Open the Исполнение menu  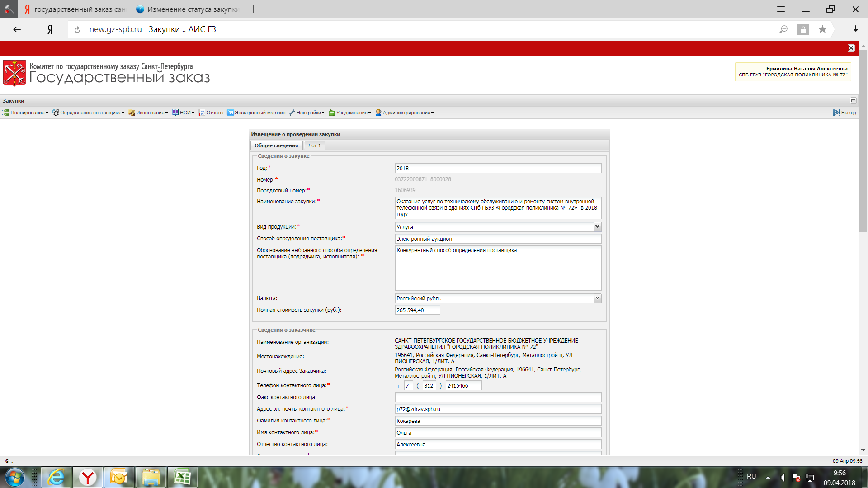pyautogui.click(x=148, y=113)
